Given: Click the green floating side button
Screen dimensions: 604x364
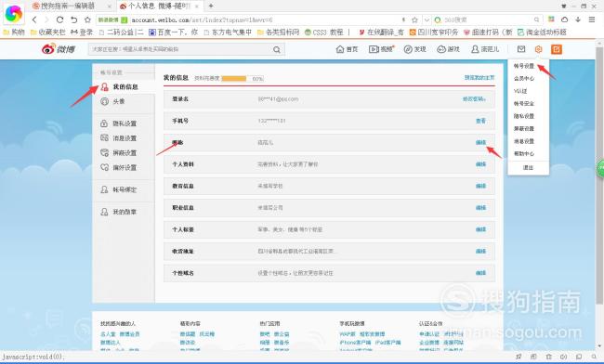Looking at the screenshot, I should [600, 169].
